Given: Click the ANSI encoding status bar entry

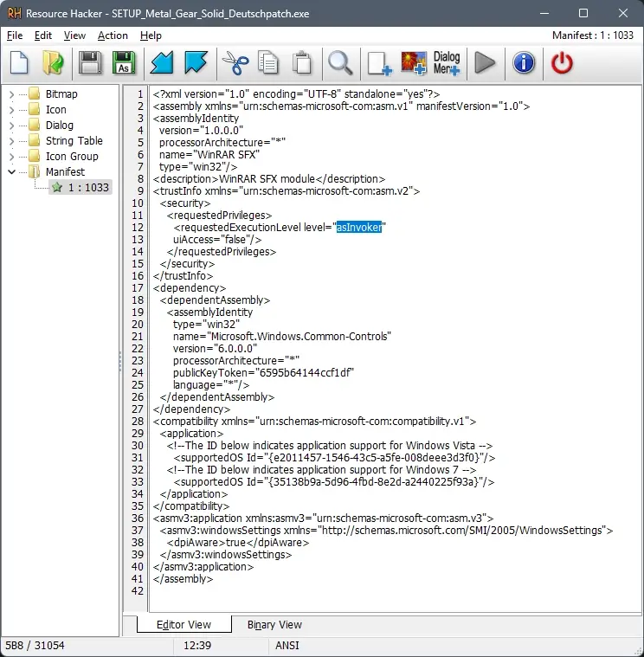Looking at the screenshot, I should [287, 645].
